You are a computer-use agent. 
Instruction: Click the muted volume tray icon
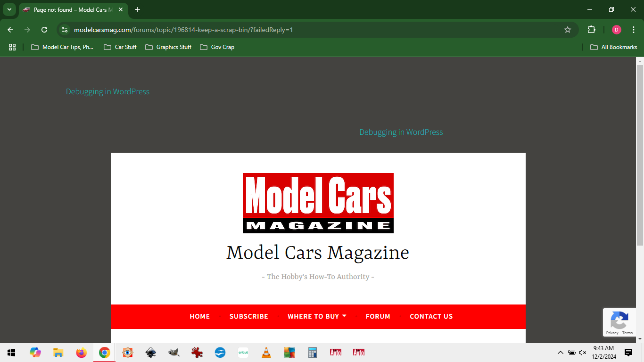coord(583,353)
